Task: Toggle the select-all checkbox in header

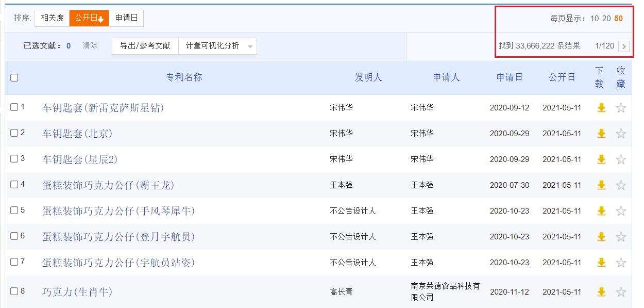Action: 14,77
